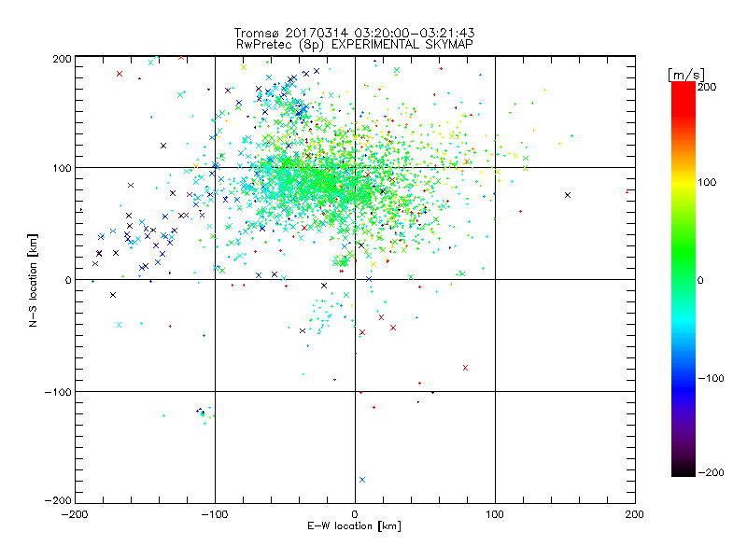Click the x-axis tick label '-200'
This screenshot has height=560, width=747.
point(75,514)
